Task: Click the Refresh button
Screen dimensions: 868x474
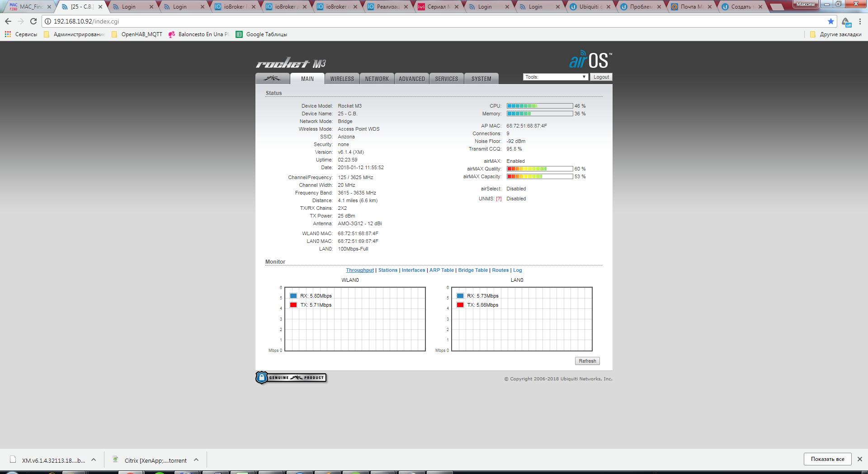Action: tap(587, 361)
